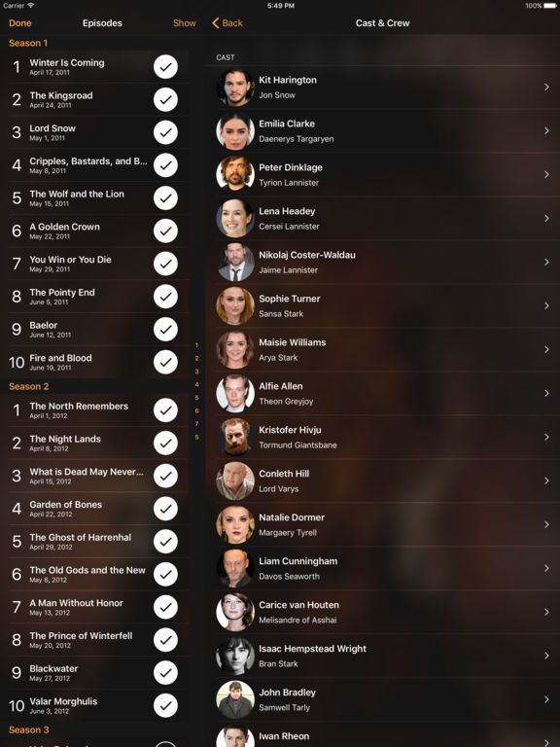The width and height of the screenshot is (560, 747).
Task: Select Kristofer Hivju's avatar image
Action: click(x=235, y=437)
